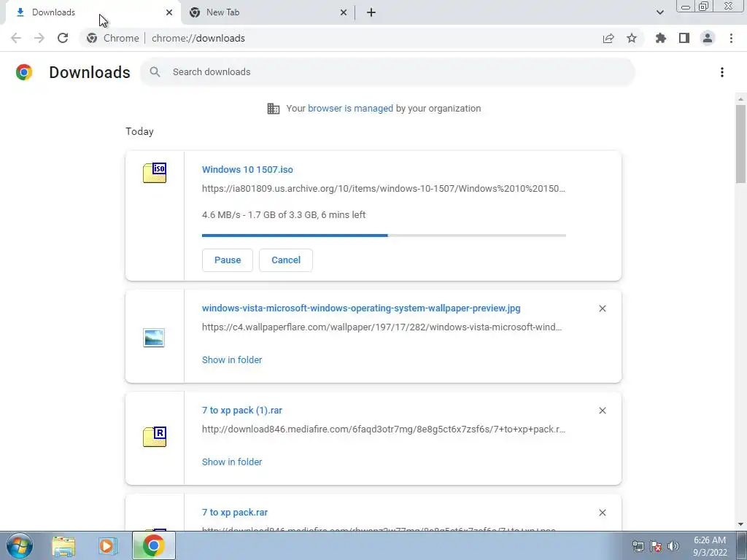Click the wallpaperflare.com source URL text
Viewport: 747px width, 560px height.
(382, 327)
